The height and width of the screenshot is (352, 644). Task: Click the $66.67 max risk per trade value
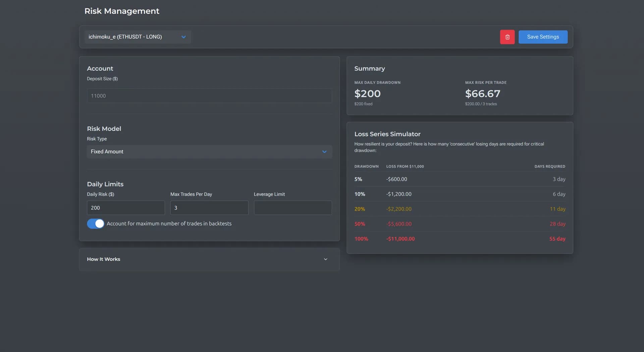(483, 94)
